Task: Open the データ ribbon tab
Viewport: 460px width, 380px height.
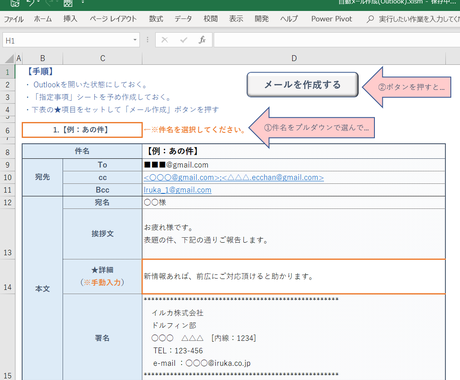Action: click(183, 19)
